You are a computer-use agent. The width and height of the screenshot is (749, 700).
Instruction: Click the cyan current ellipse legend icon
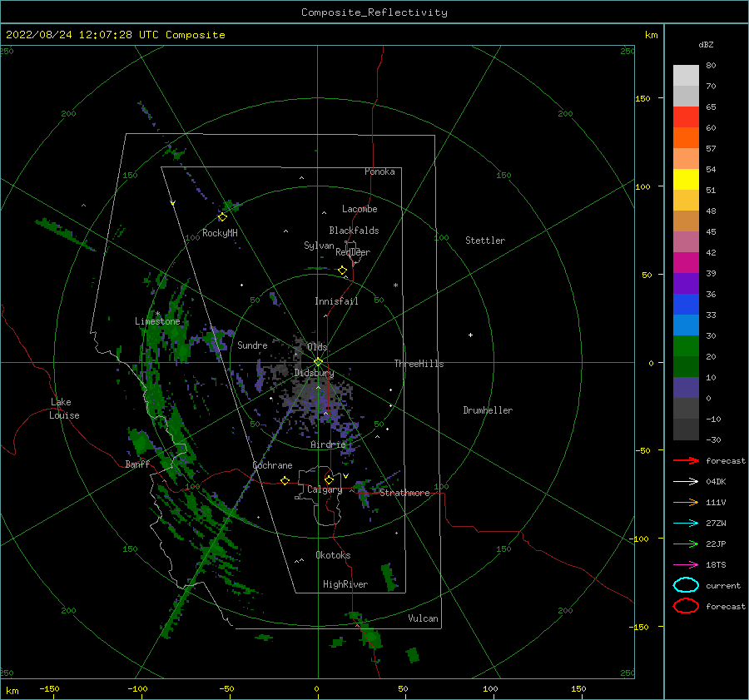tap(686, 585)
